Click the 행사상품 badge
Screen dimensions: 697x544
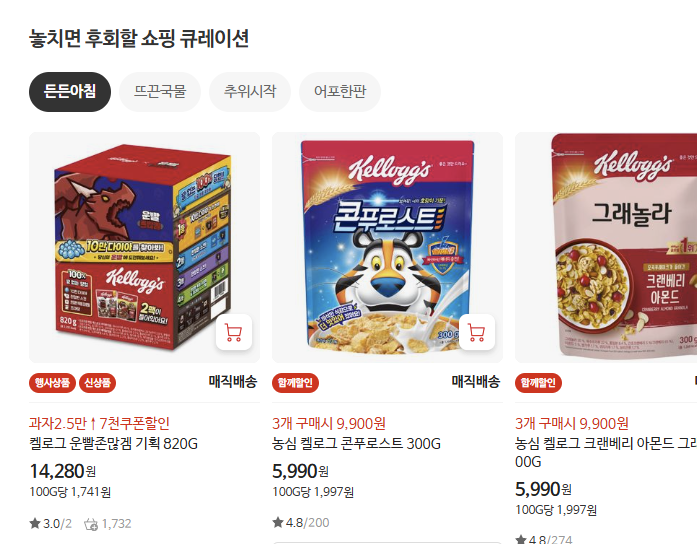point(52,383)
